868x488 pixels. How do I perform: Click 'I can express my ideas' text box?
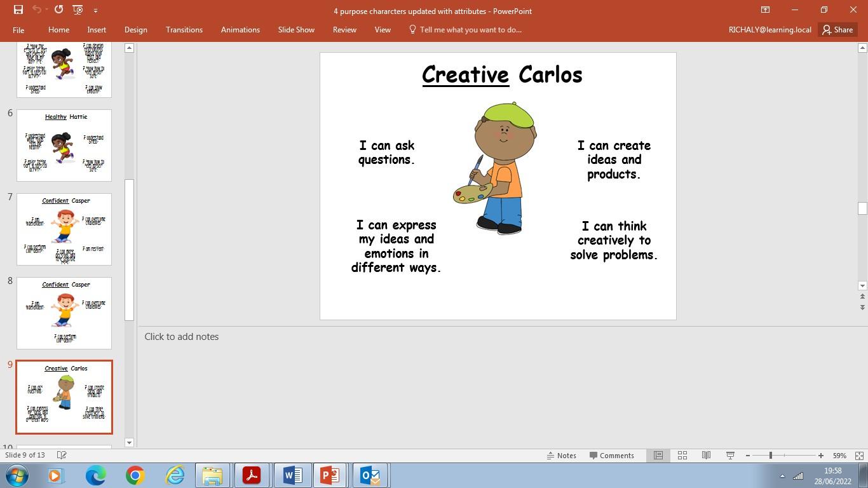396,246
